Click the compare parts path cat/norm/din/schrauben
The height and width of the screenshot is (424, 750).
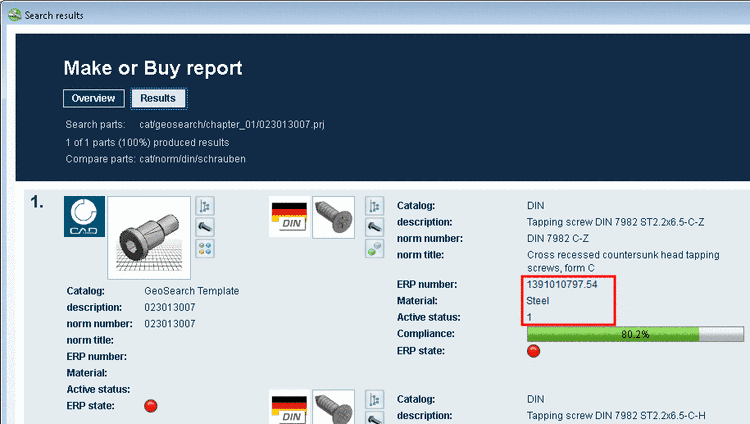[x=192, y=159]
